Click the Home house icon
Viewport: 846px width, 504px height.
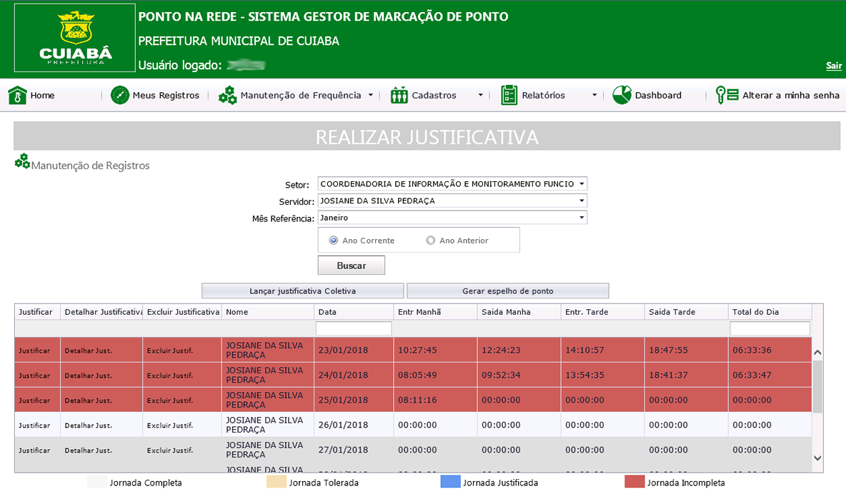[17, 96]
